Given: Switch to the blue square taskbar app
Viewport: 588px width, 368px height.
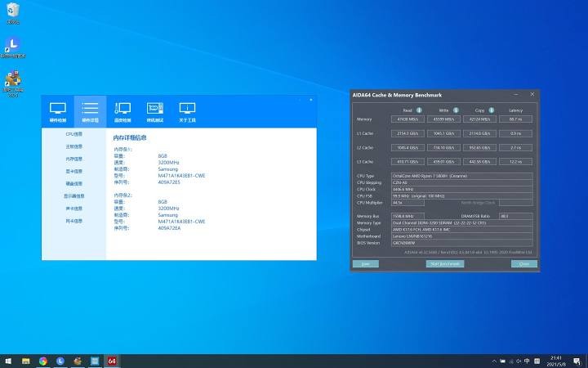Looking at the screenshot, I should [95, 361].
